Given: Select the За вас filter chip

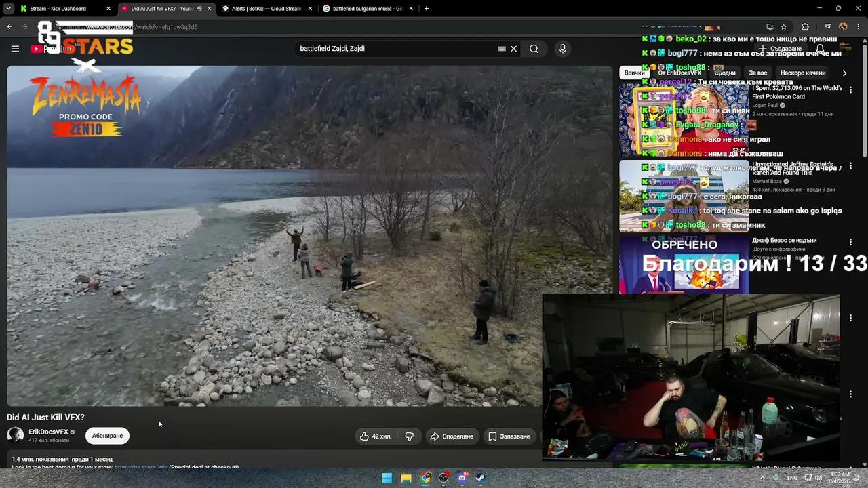Looking at the screenshot, I should [x=757, y=73].
